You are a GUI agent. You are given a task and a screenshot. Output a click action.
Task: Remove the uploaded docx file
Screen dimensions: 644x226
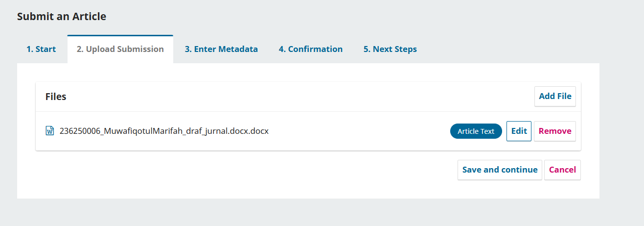pyautogui.click(x=555, y=131)
